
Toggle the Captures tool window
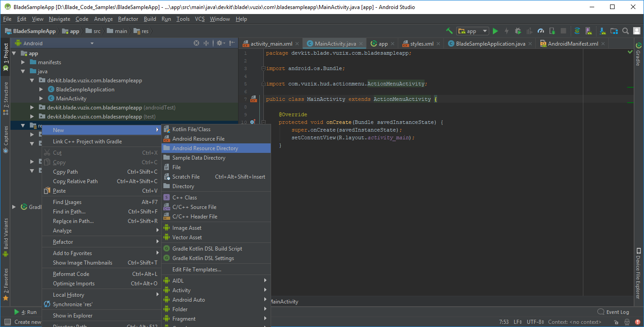tap(5, 139)
